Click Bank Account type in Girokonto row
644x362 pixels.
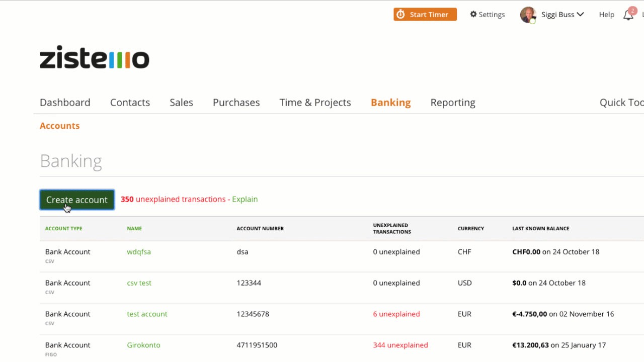(67, 345)
